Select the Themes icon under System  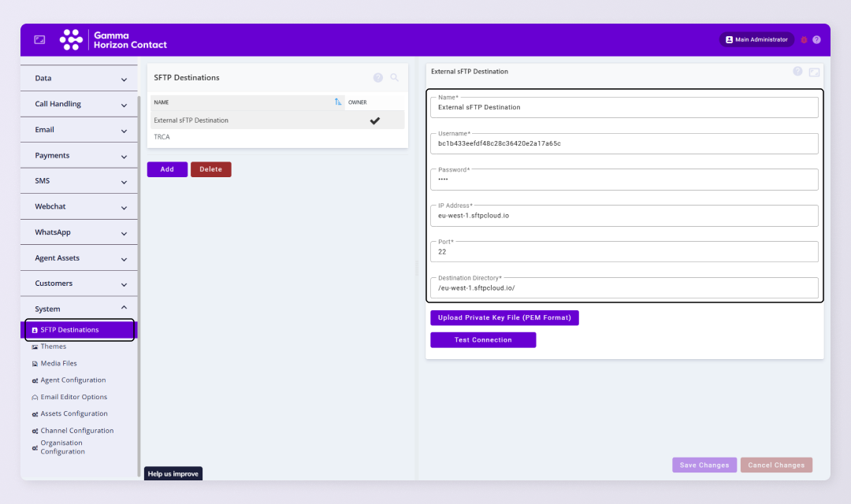coord(33,346)
